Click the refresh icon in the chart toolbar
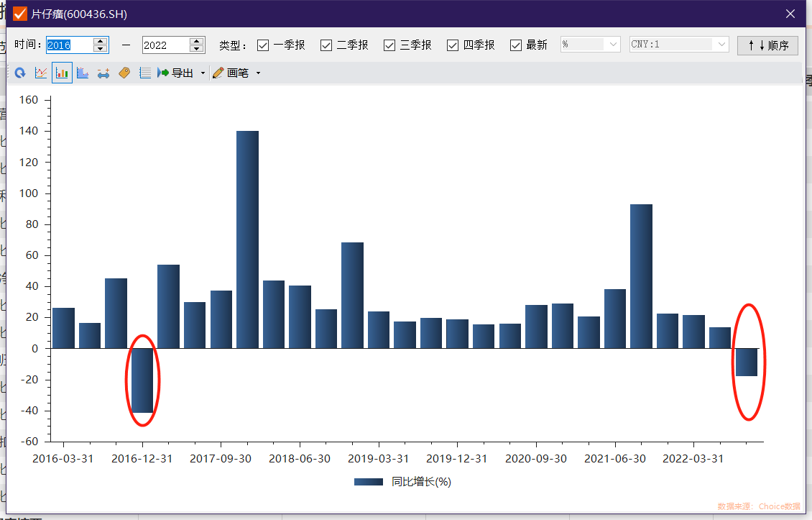The height and width of the screenshot is (520, 812). (19, 73)
